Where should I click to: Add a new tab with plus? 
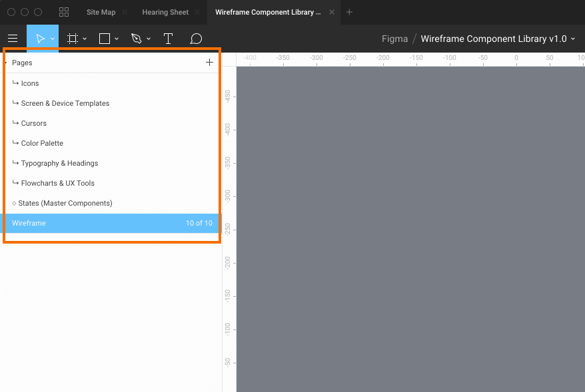coord(349,12)
